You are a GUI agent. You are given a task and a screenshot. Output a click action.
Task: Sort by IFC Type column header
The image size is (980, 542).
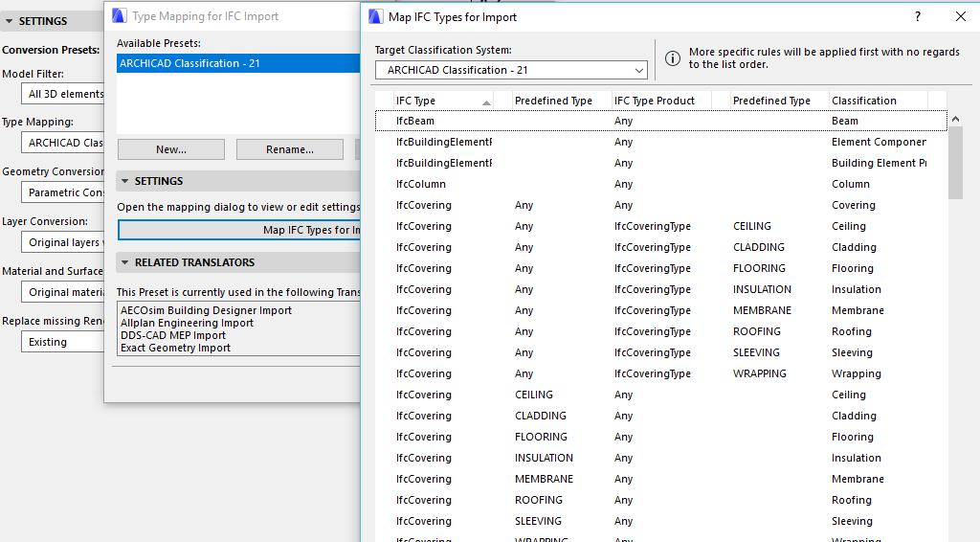[x=444, y=101]
